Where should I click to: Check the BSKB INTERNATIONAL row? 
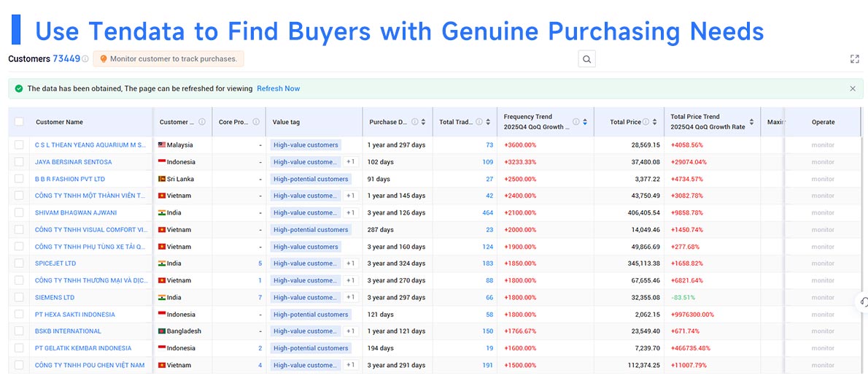(x=20, y=331)
